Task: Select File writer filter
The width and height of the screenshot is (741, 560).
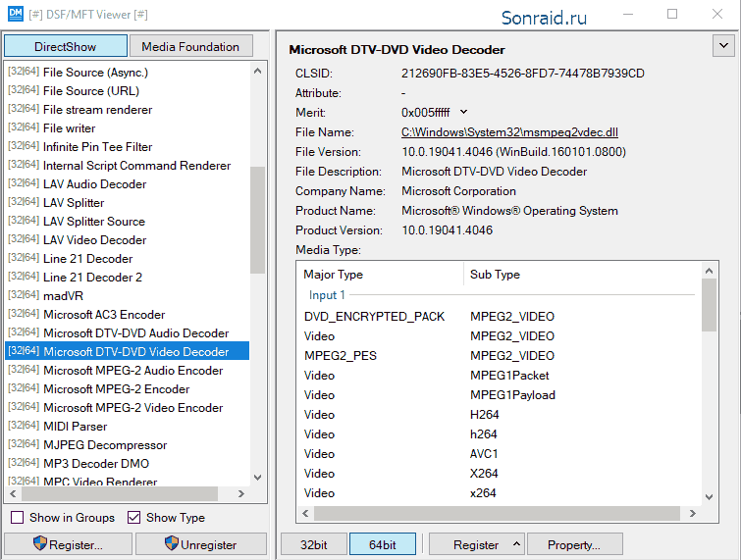Action: pos(128,127)
